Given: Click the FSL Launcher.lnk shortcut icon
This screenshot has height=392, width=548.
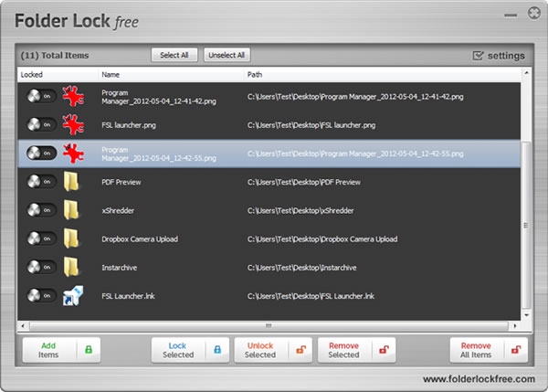Looking at the screenshot, I should (x=73, y=295).
